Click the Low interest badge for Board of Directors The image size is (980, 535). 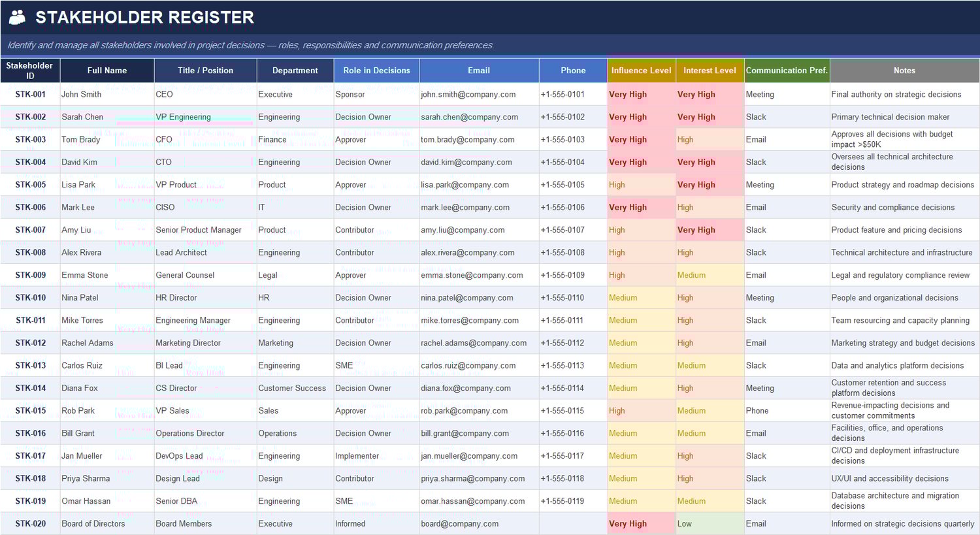pyautogui.click(x=686, y=523)
